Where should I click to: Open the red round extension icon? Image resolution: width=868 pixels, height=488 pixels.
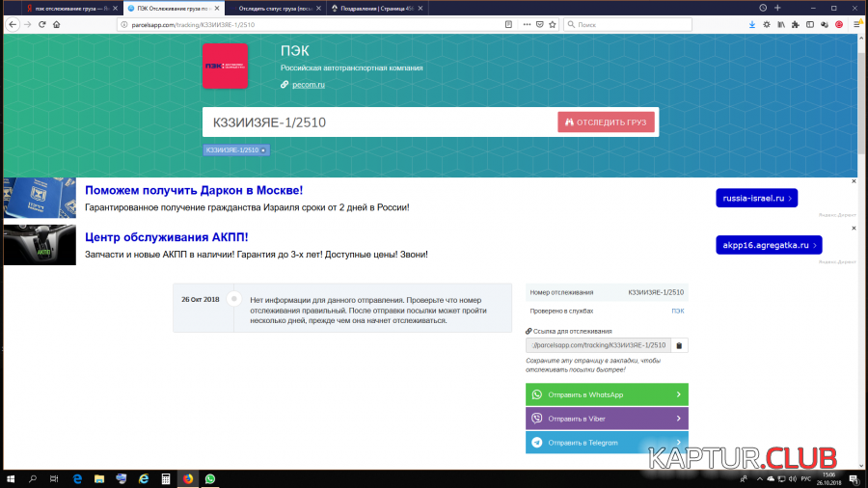(839, 24)
